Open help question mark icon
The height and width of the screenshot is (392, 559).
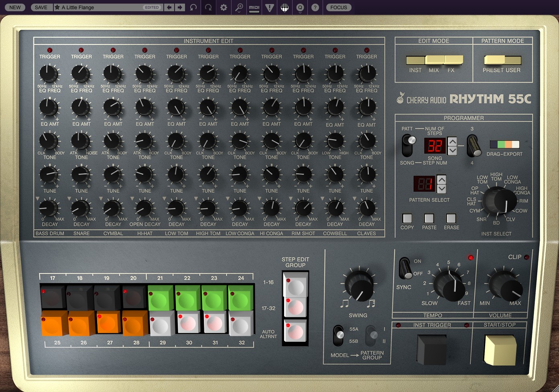(x=315, y=7)
